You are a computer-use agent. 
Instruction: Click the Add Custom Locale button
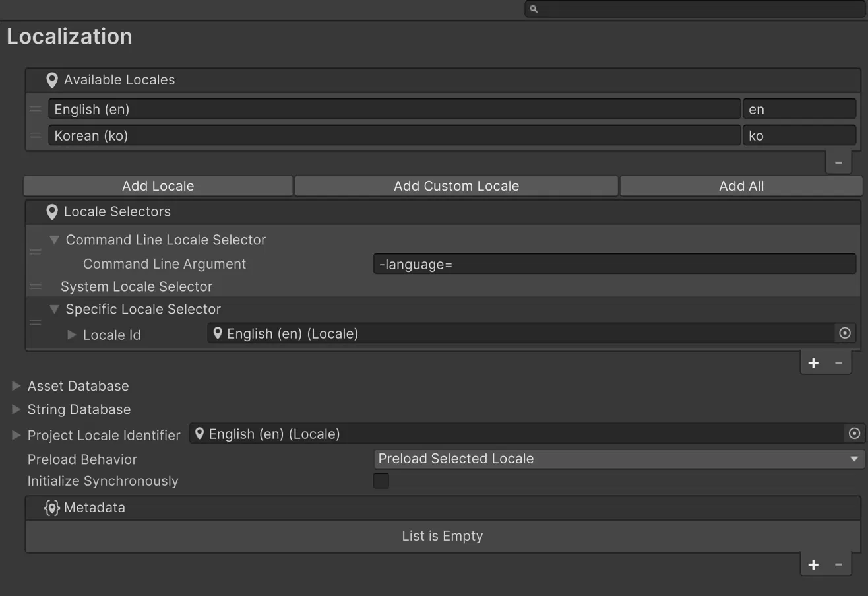tap(456, 186)
